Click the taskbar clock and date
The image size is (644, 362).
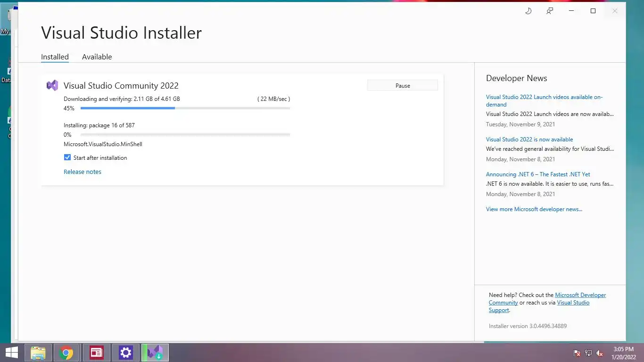623,353
